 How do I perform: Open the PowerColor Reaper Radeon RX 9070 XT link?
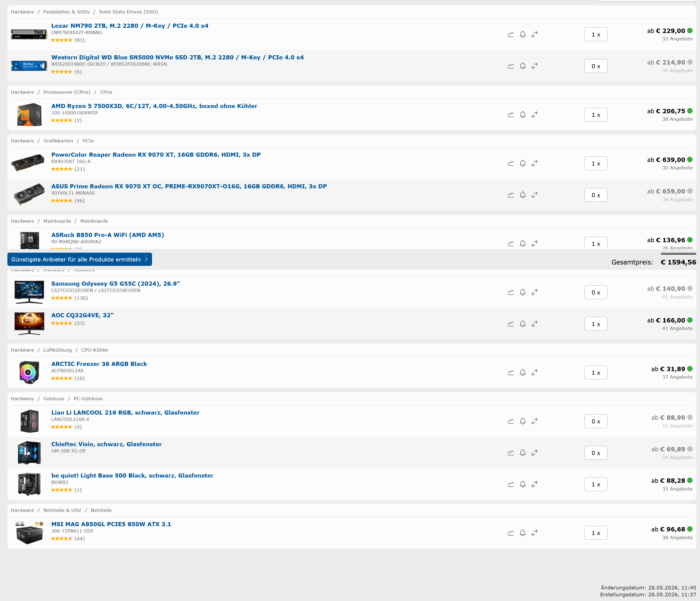(156, 155)
